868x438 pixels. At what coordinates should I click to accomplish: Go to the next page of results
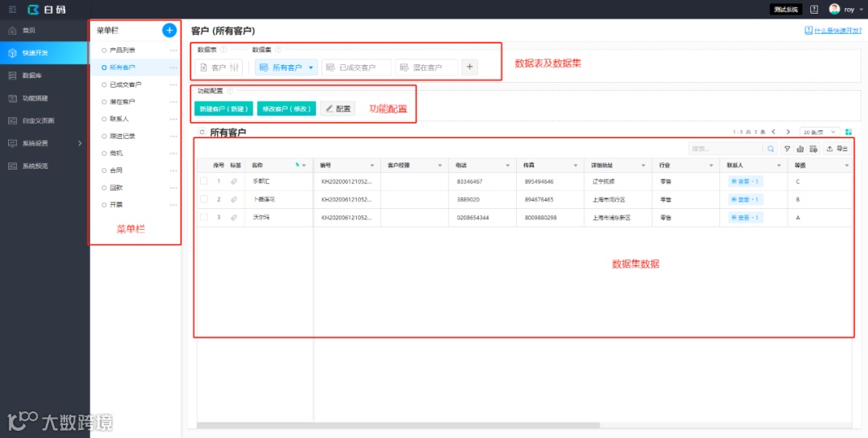788,132
